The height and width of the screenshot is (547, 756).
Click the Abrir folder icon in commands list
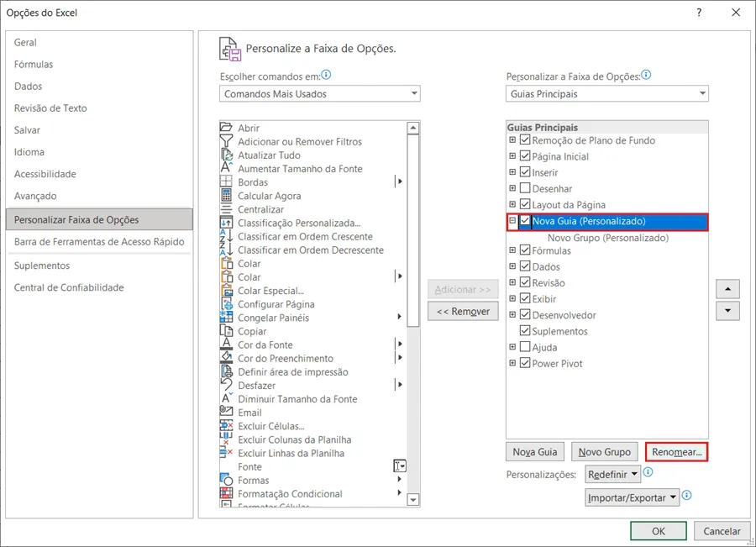[226, 128]
